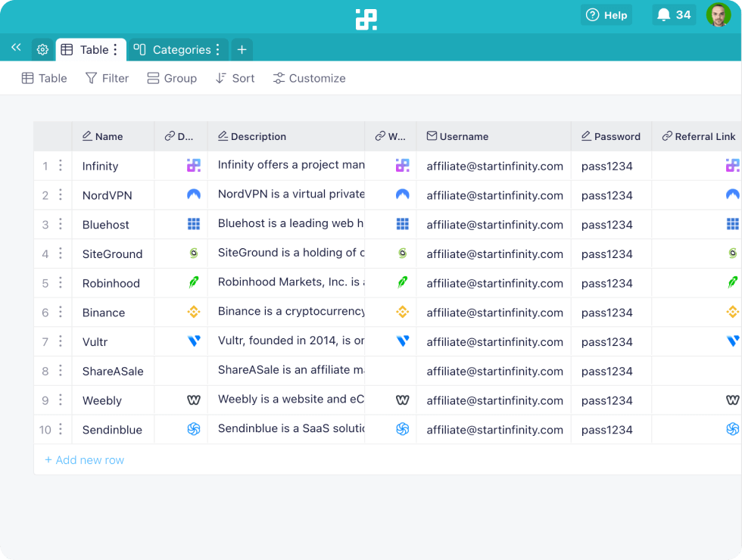Image resolution: width=742 pixels, height=560 pixels.
Task: Click Infinity icon in D... column
Action: pos(194,165)
